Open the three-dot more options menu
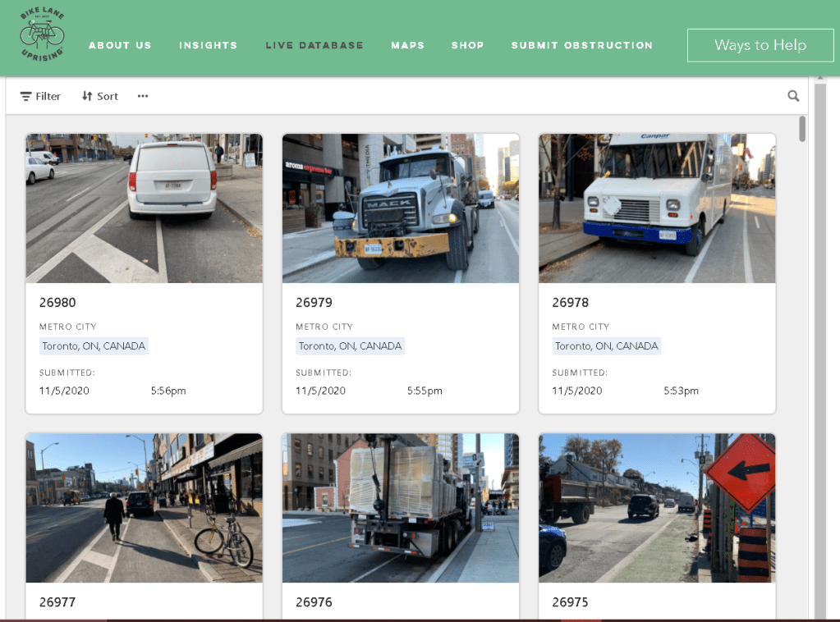 point(143,96)
